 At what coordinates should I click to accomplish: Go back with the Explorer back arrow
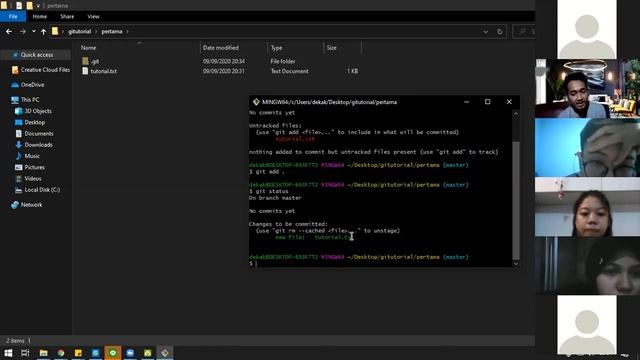point(9,31)
